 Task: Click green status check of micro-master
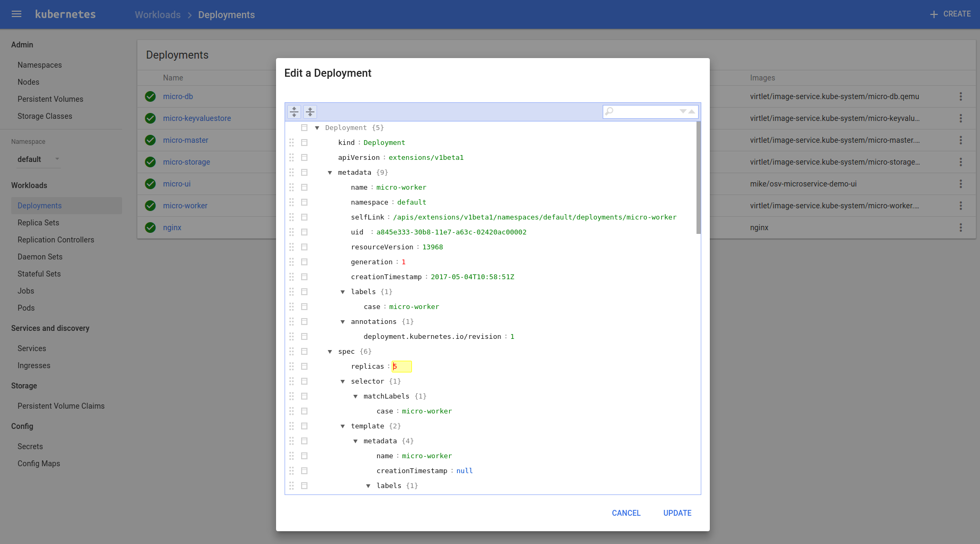pyautogui.click(x=150, y=140)
